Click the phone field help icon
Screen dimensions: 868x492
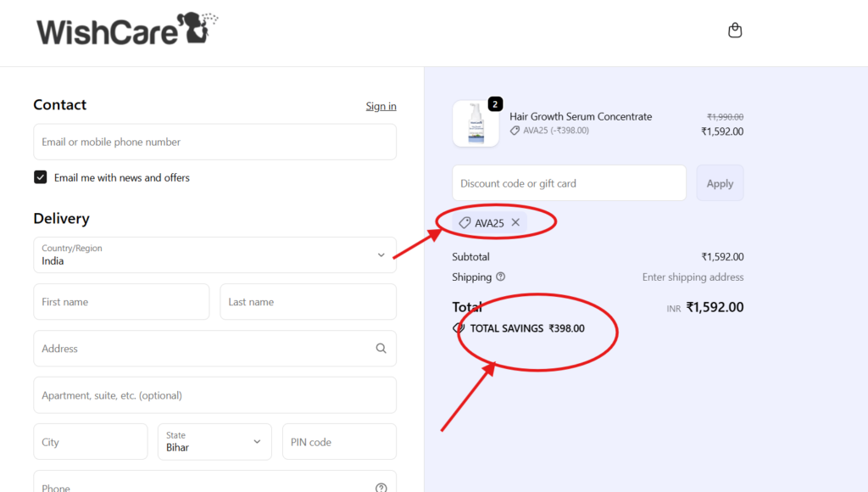coord(381,488)
